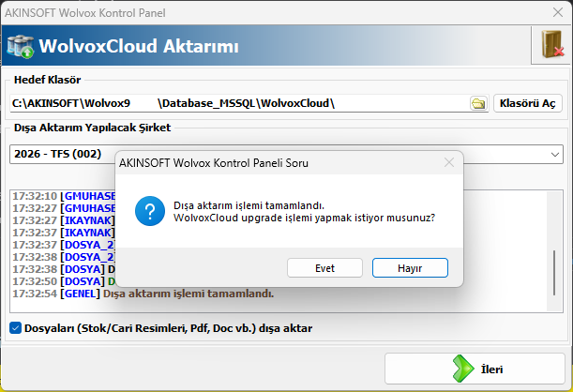Click the blue question mark icon
Viewport: 573px width, 392px height.
pyautogui.click(x=150, y=211)
